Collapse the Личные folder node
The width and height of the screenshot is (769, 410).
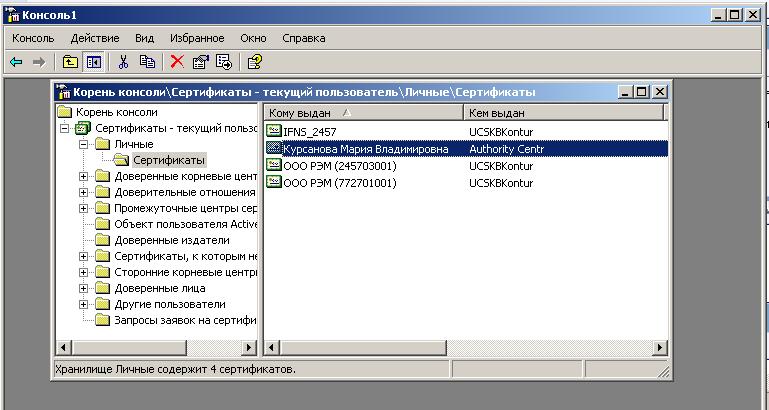coord(84,144)
